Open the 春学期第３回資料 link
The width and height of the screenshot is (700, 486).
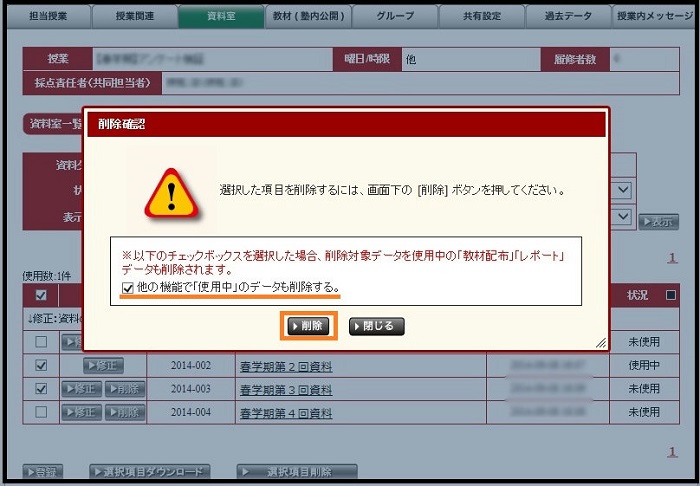point(284,388)
